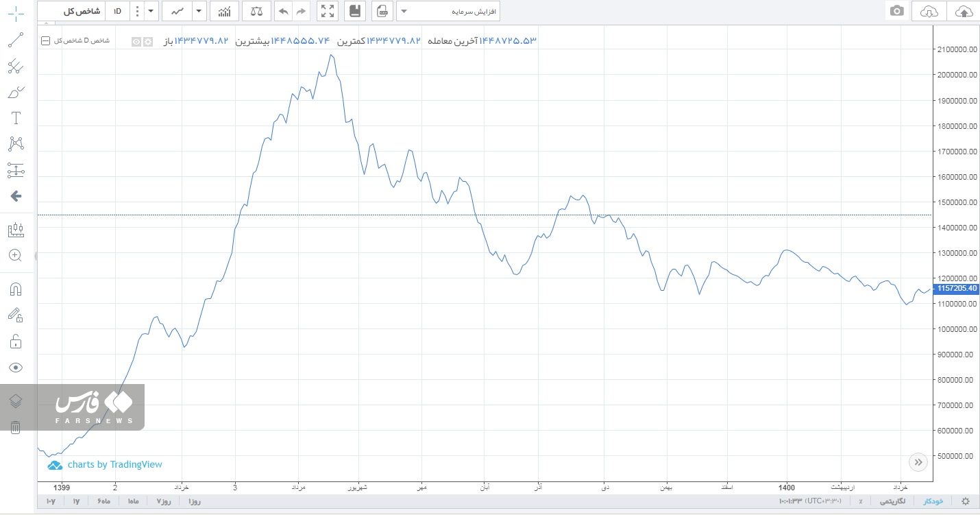Click the مرداد month label on time axis
980x515 pixels.
tap(299, 487)
